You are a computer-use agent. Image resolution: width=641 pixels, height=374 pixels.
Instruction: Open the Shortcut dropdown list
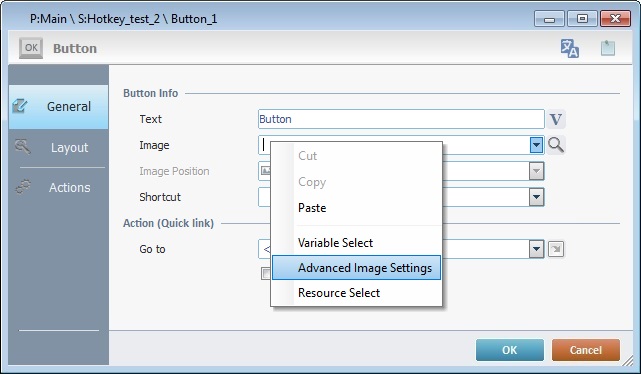pyautogui.click(x=536, y=197)
